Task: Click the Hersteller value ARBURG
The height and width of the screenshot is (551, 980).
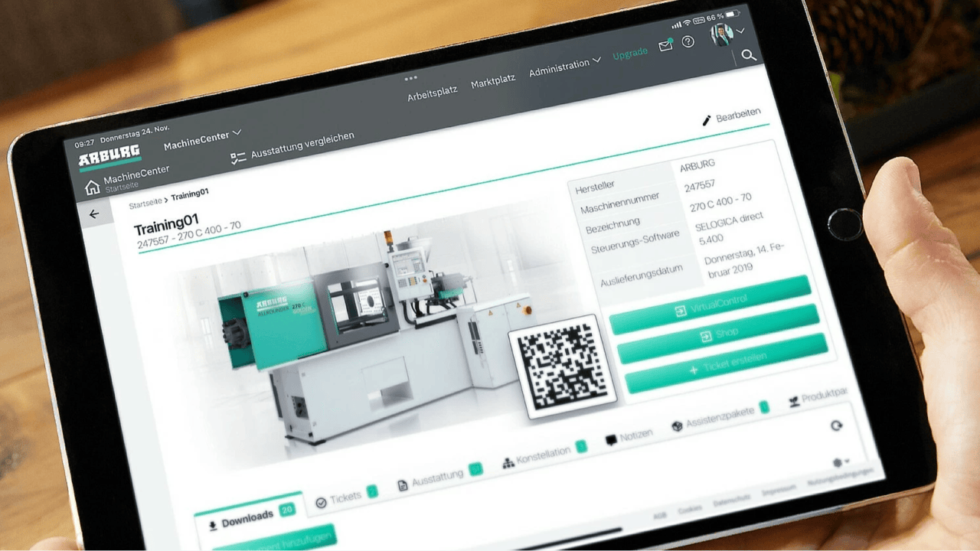Action: (696, 165)
